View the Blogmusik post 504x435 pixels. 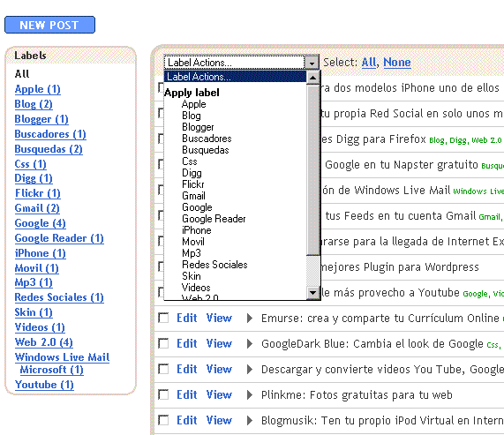[219, 420]
